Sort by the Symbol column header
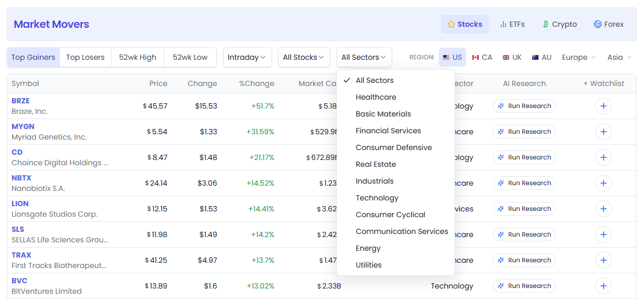Viewport: 644px width, 299px height. [x=25, y=83]
